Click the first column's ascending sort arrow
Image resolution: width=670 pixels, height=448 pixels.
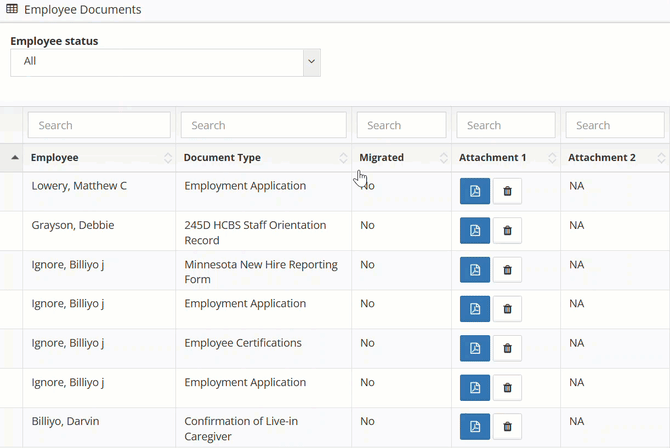tap(14, 158)
